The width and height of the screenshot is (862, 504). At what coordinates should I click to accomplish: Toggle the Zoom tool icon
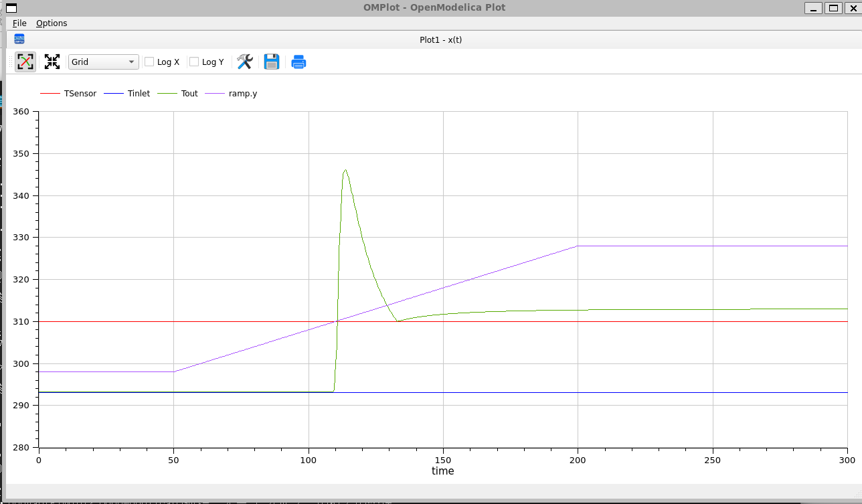25,62
